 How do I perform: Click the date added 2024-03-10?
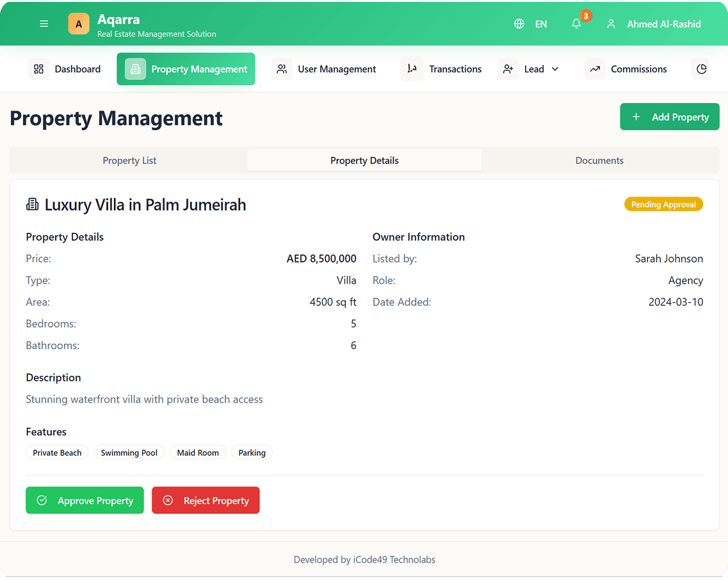tap(675, 302)
